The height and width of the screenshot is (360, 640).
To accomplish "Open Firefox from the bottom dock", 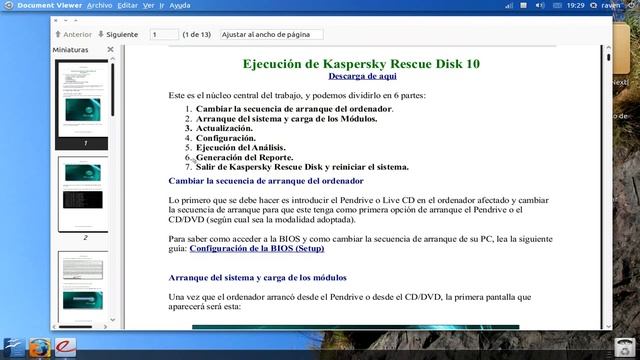I will [40, 348].
